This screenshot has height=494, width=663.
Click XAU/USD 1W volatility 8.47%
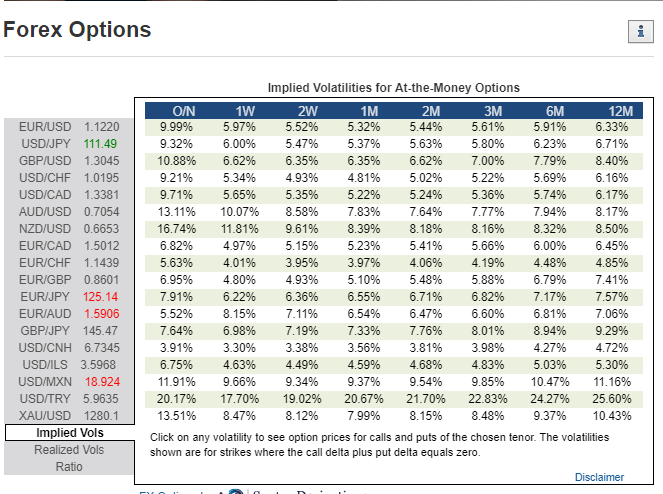[239, 416]
